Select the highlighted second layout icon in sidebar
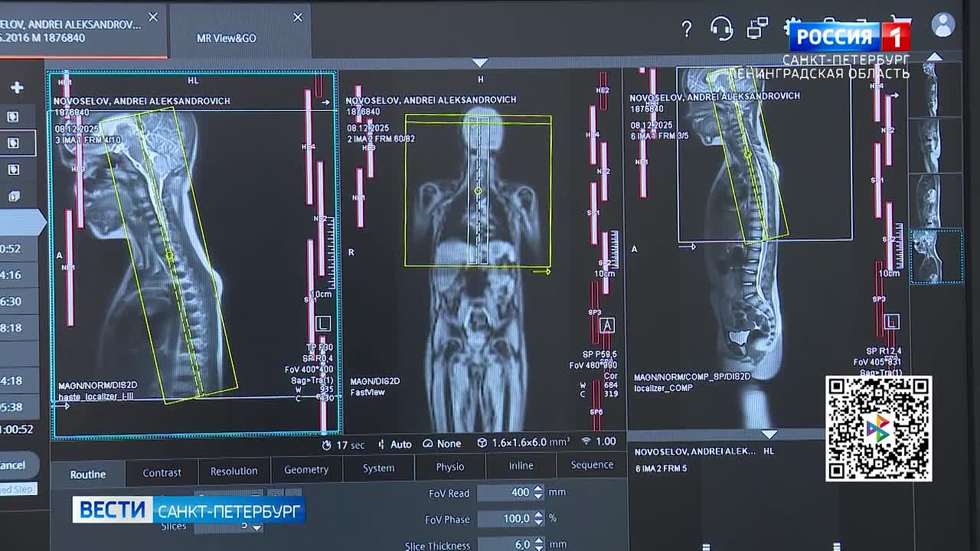Image resolution: width=980 pixels, height=551 pixels. [x=14, y=143]
